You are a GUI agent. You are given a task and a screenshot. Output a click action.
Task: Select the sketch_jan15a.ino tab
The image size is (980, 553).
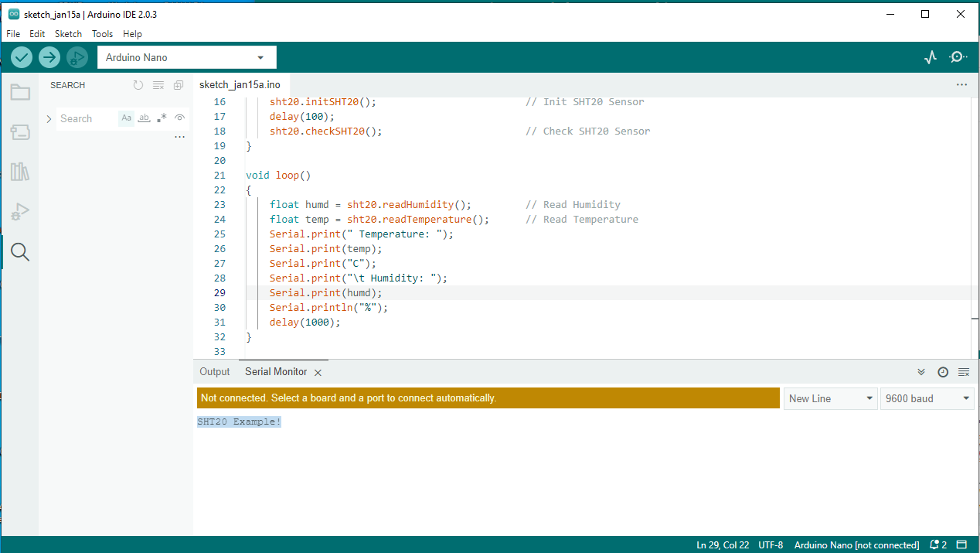[x=240, y=84]
